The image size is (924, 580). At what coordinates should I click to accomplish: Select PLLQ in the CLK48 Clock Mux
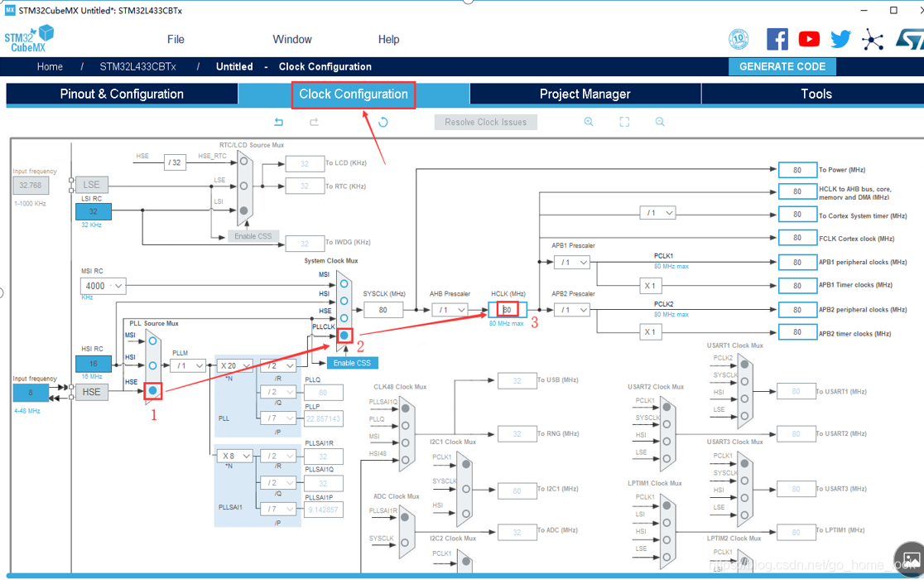tap(406, 425)
